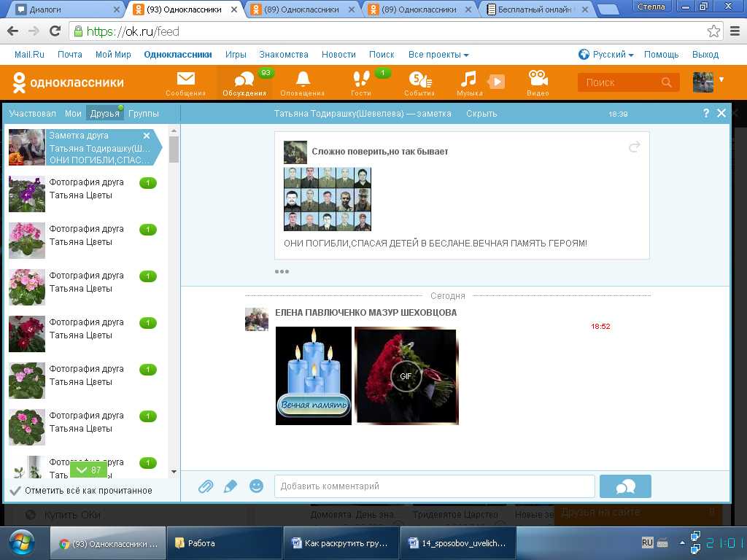Click the play button next to Музыка
Viewport: 747px width, 560px height.
coord(496,82)
